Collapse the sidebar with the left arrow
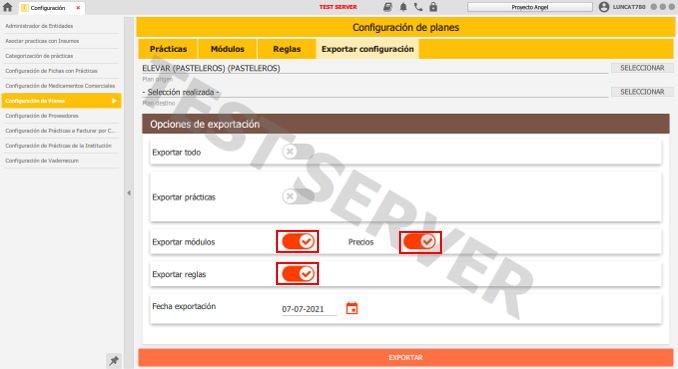 click(x=129, y=193)
